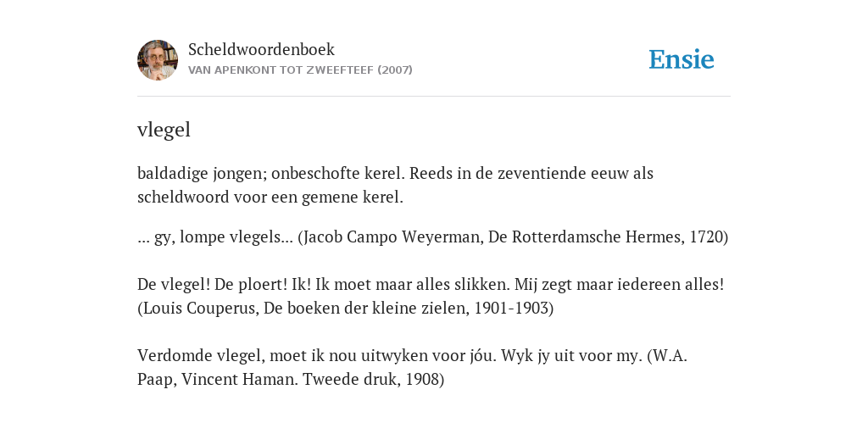The image size is (868, 434).
Task: Click 'De boeken der kleine zielen' title text
Action: (364, 308)
